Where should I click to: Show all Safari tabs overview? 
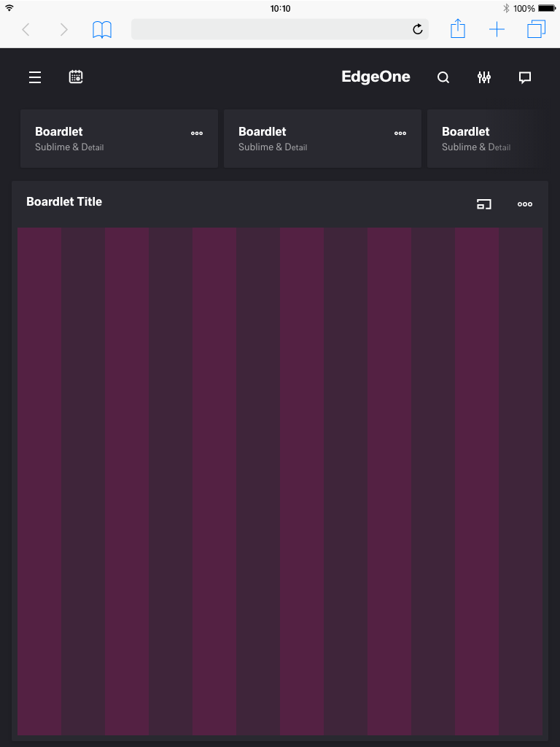pos(537,29)
